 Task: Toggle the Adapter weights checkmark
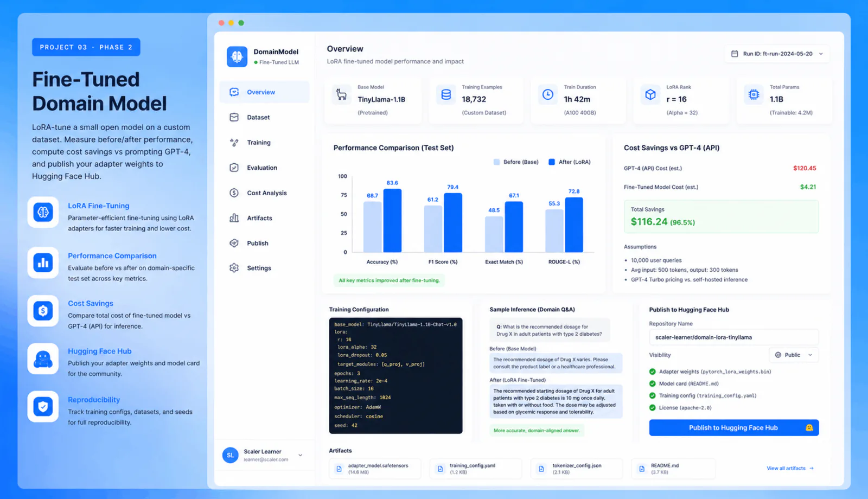point(653,372)
